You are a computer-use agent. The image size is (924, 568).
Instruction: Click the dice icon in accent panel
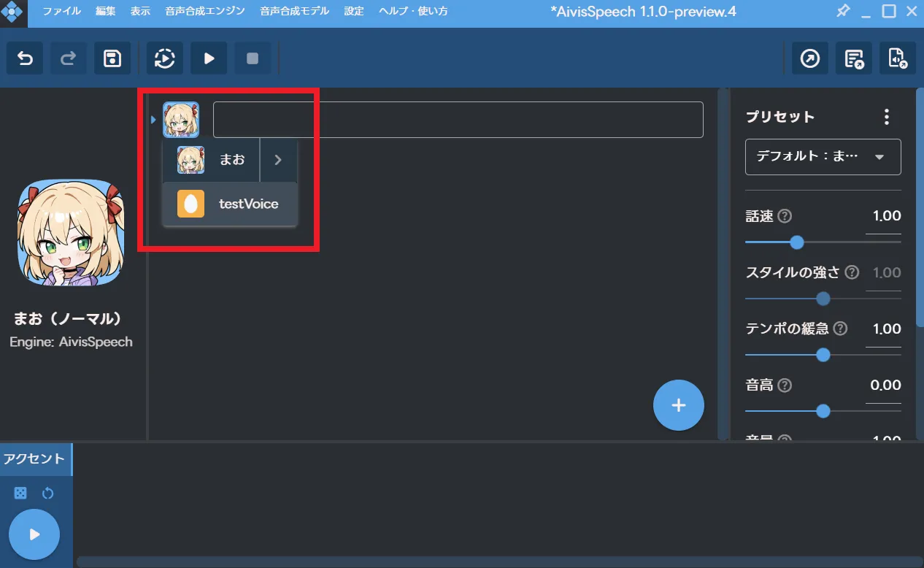point(20,493)
